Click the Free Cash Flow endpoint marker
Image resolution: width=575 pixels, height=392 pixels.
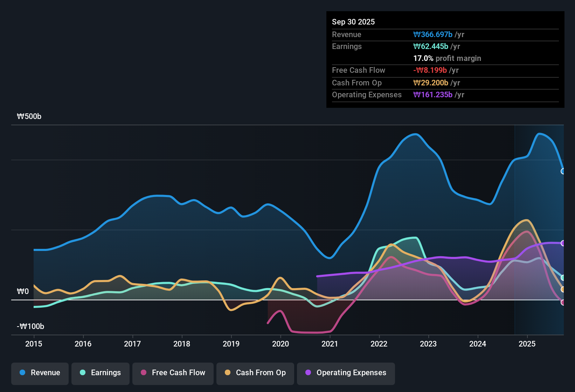coord(563,302)
